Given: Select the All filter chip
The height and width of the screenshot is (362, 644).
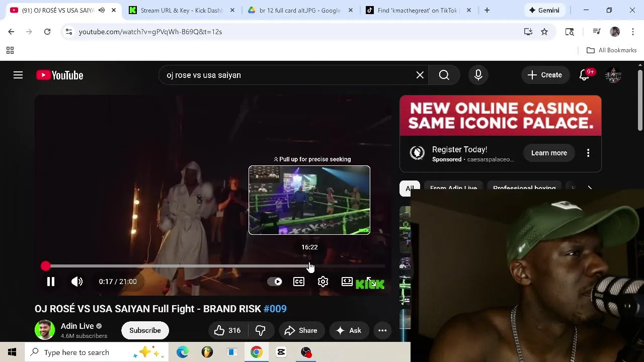Looking at the screenshot, I should [x=410, y=189].
